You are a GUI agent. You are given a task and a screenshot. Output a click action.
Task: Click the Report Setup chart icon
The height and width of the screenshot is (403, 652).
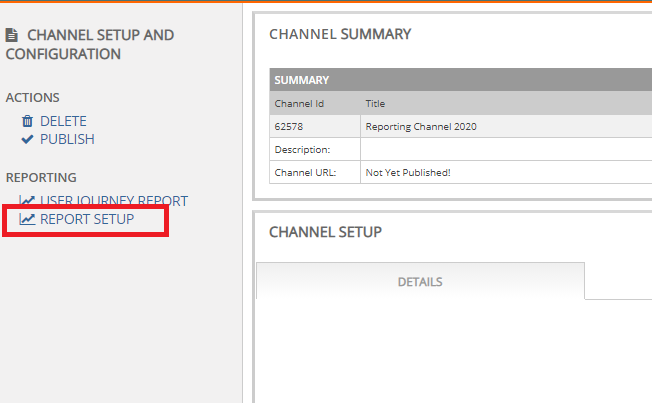[27, 219]
